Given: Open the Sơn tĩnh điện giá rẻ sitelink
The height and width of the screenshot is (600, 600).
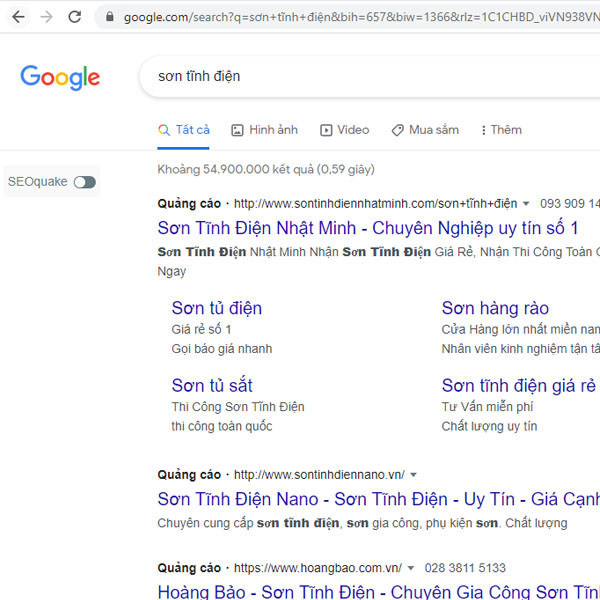Looking at the screenshot, I should [x=518, y=386].
